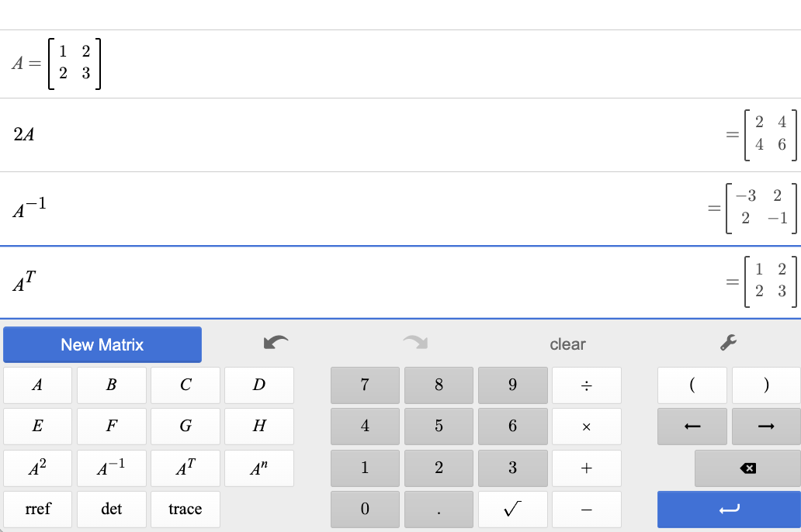801x532 pixels.
Task: Select the matrix A definition row
Action: pyautogui.click(x=310, y=64)
